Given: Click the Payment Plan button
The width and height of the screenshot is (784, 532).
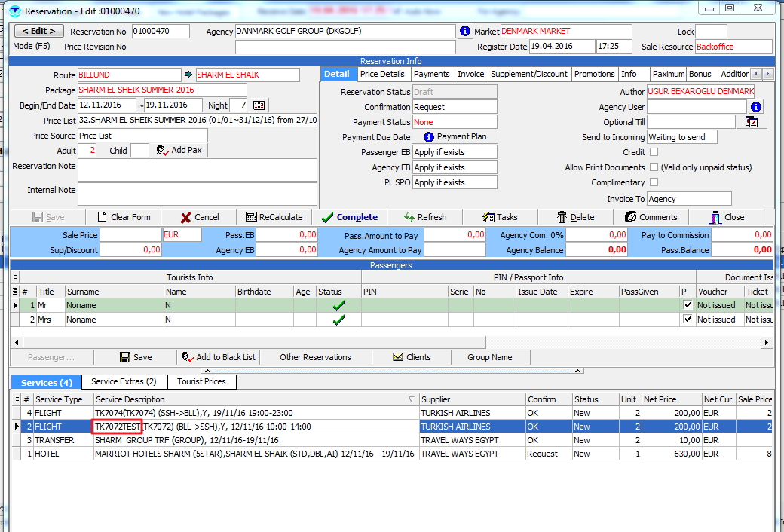Looking at the screenshot, I should pos(455,137).
